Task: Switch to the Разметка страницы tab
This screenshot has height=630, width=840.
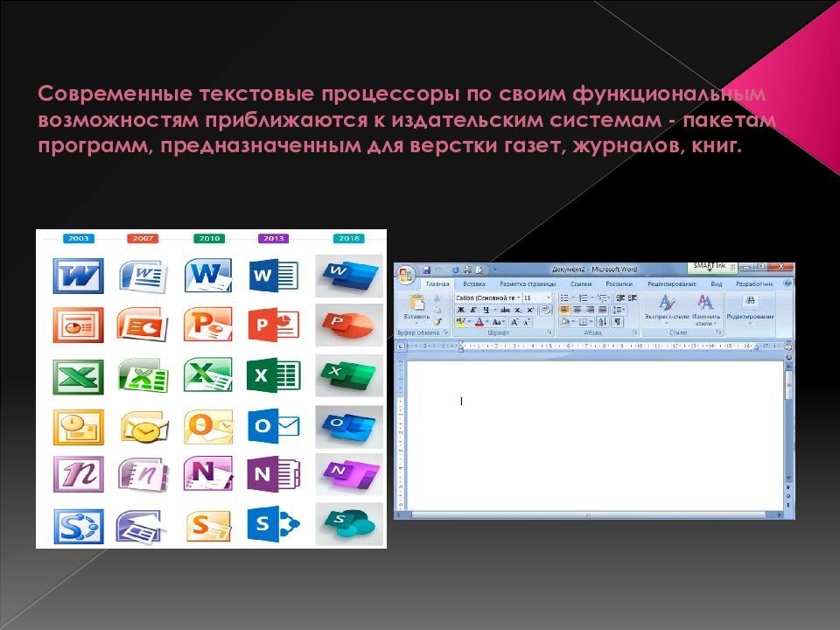Action: pyautogui.click(x=528, y=283)
